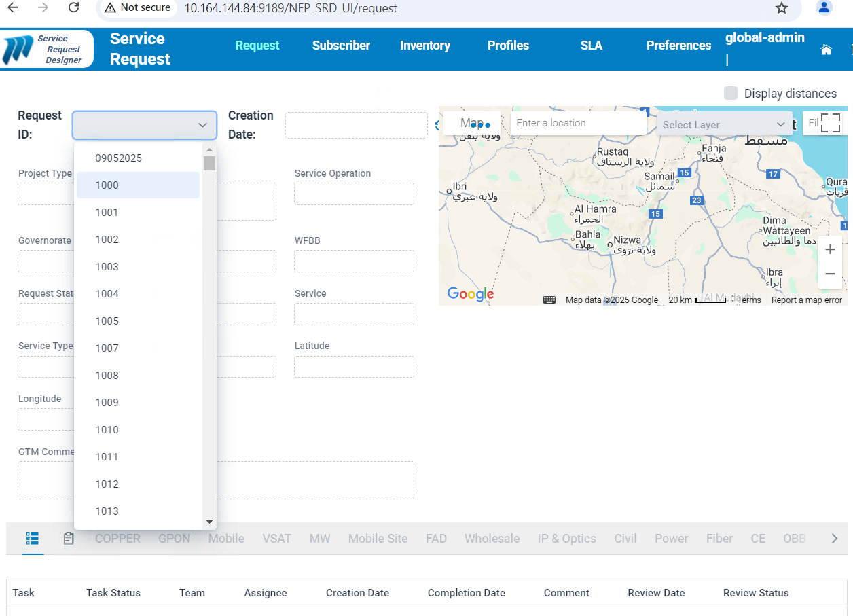The height and width of the screenshot is (616, 853).
Task: Toggle fullscreen map view
Action: pos(830,123)
